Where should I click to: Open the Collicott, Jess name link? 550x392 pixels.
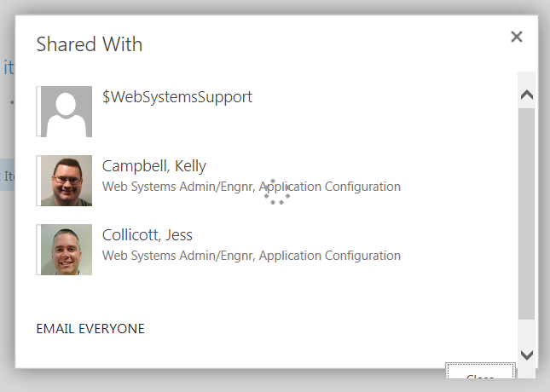tap(148, 235)
